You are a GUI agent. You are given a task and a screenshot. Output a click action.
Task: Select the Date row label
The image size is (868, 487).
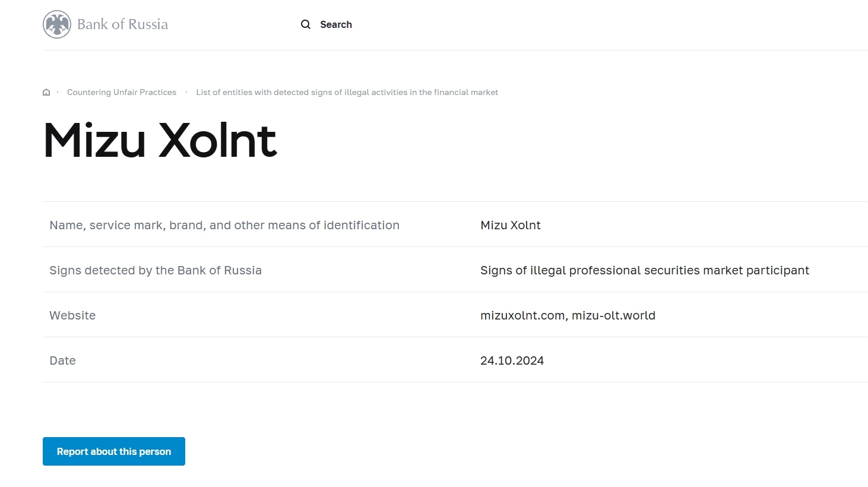tap(62, 360)
